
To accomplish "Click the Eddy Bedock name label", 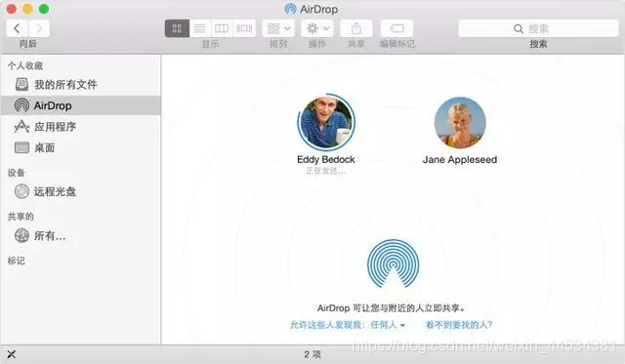I will point(326,160).
